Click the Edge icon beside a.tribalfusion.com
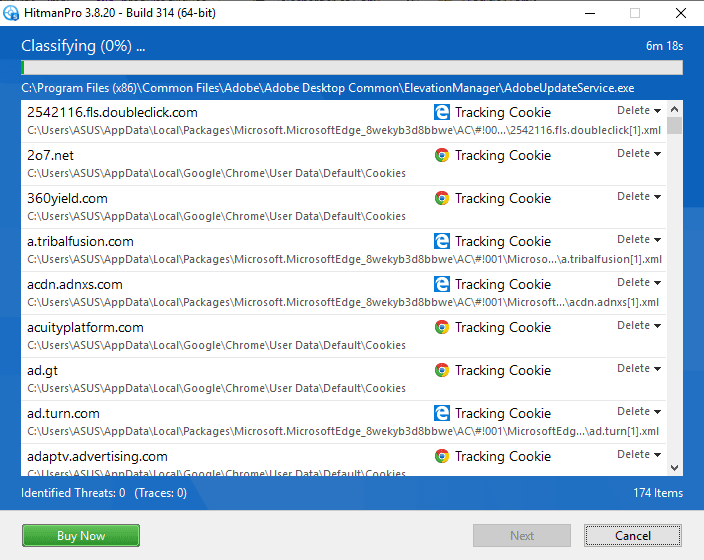The width and height of the screenshot is (704, 560). pyautogui.click(x=441, y=241)
